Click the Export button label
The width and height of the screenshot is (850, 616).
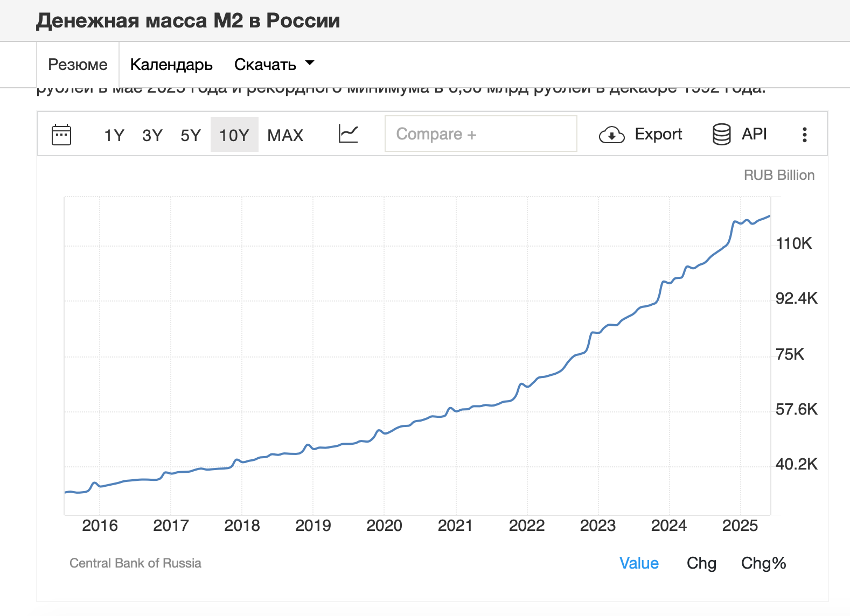(x=658, y=134)
